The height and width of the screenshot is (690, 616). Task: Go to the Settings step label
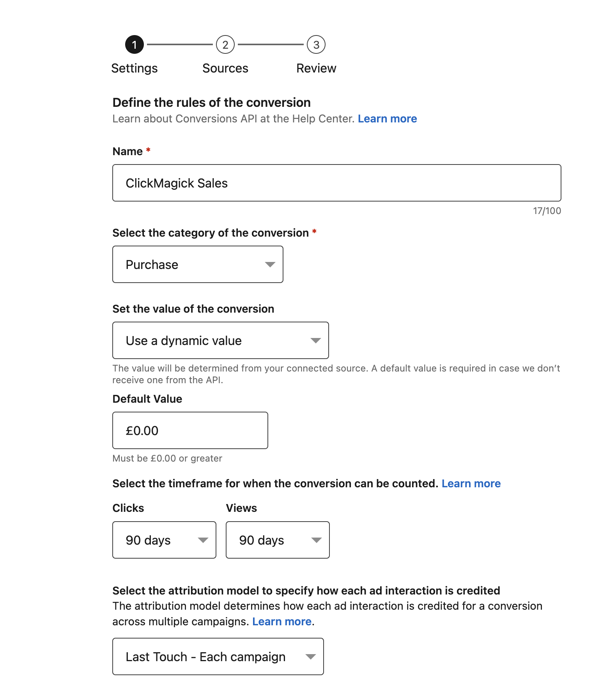click(134, 68)
